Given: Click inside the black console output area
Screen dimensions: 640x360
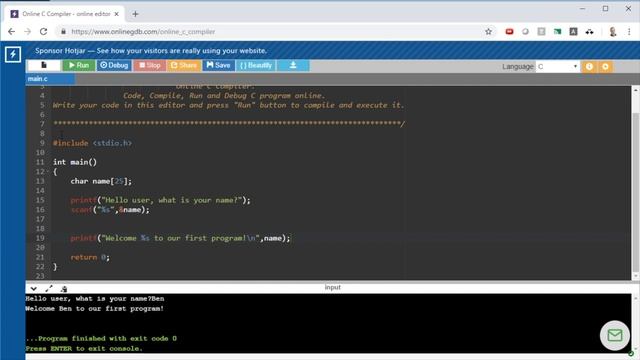Looking at the screenshot, I should [x=328, y=323].
